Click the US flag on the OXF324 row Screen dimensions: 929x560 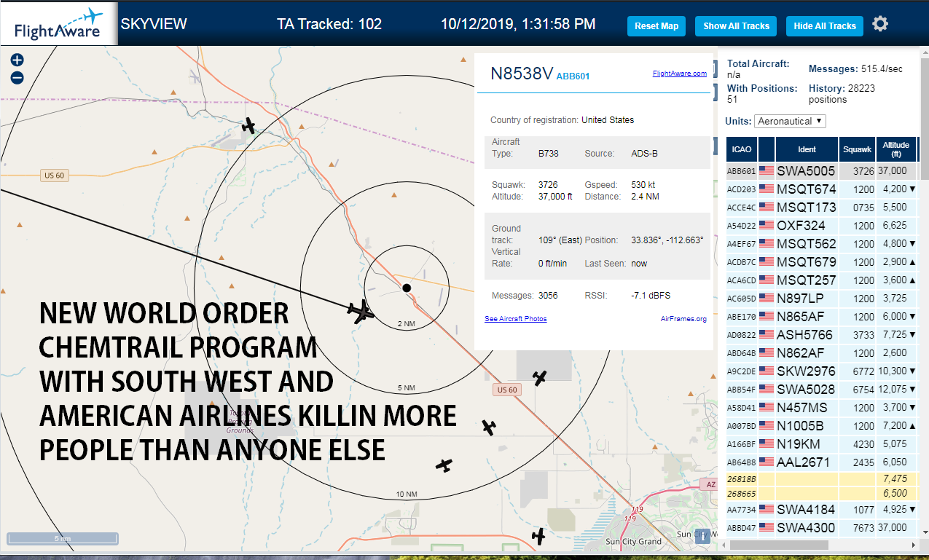coord(766,225)
